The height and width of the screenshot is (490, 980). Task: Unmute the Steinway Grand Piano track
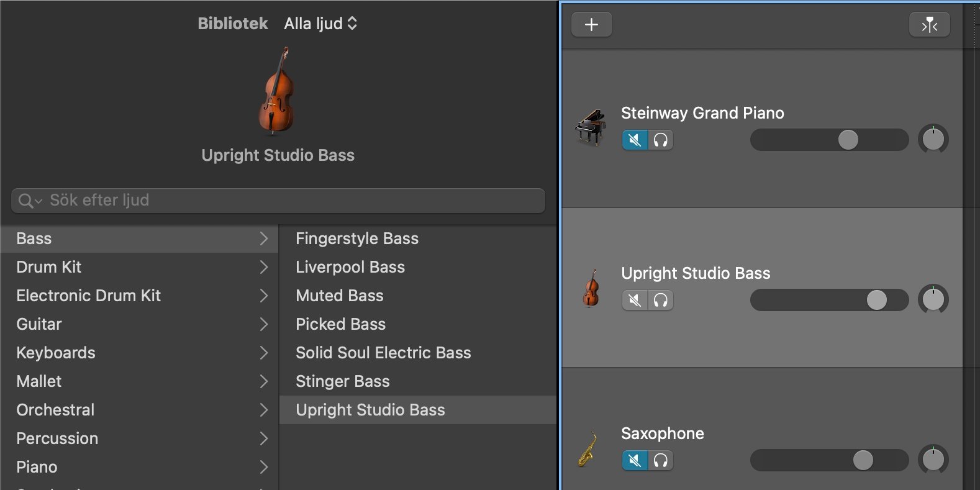635,140
